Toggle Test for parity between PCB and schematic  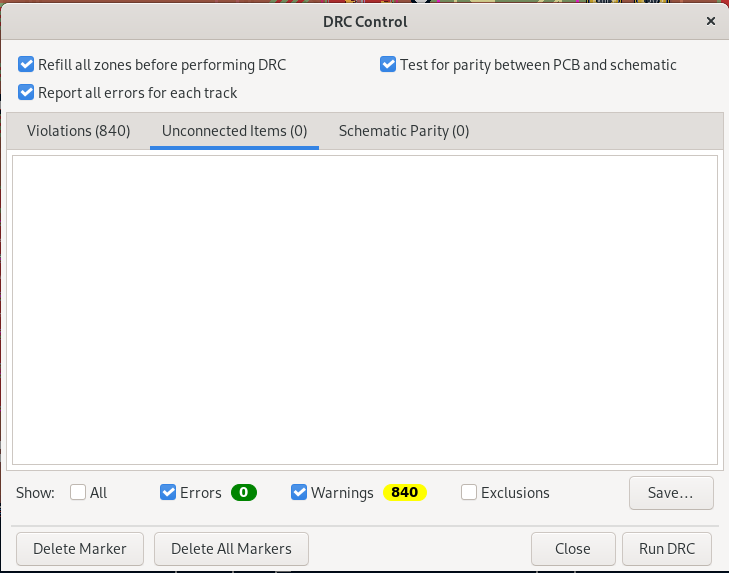point(388,65)
